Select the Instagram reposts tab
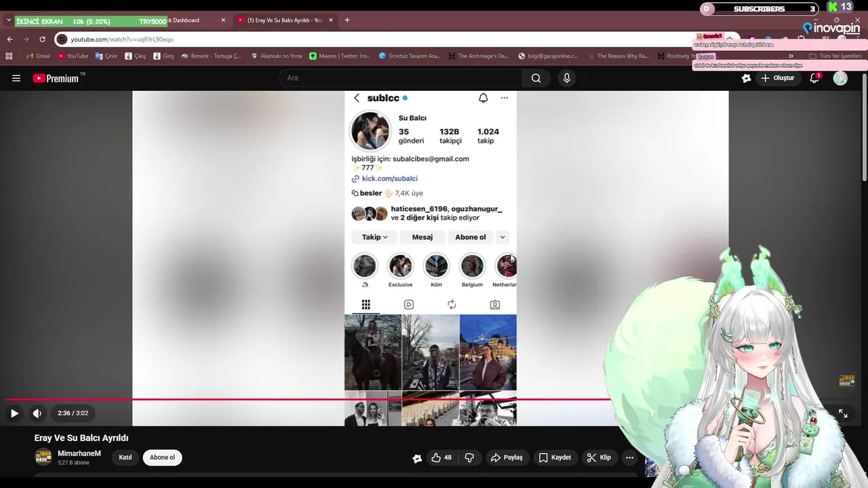 tap(452, 305)
